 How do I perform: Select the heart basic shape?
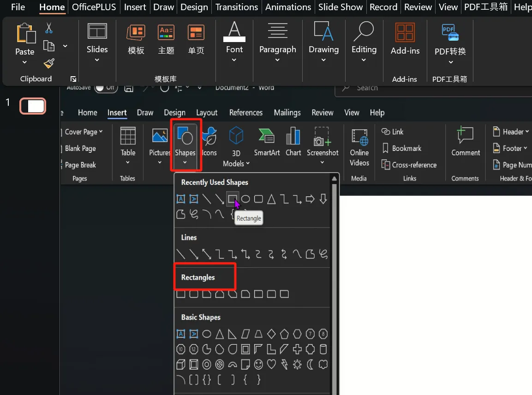point(272,365)
